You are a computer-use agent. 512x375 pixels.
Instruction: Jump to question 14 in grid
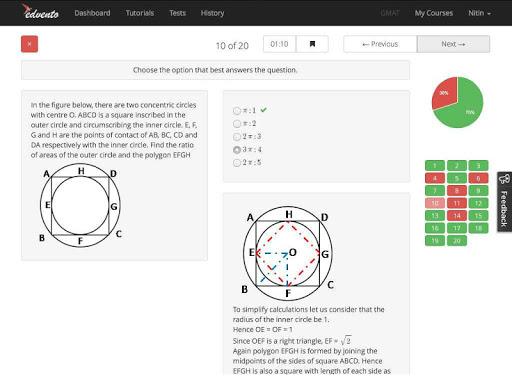(457, 216)
